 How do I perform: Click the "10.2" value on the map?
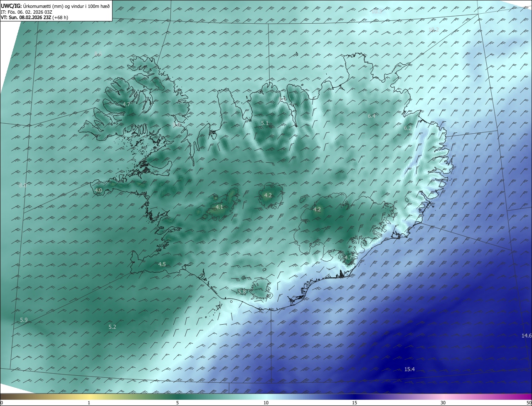(x=433, y=29)
